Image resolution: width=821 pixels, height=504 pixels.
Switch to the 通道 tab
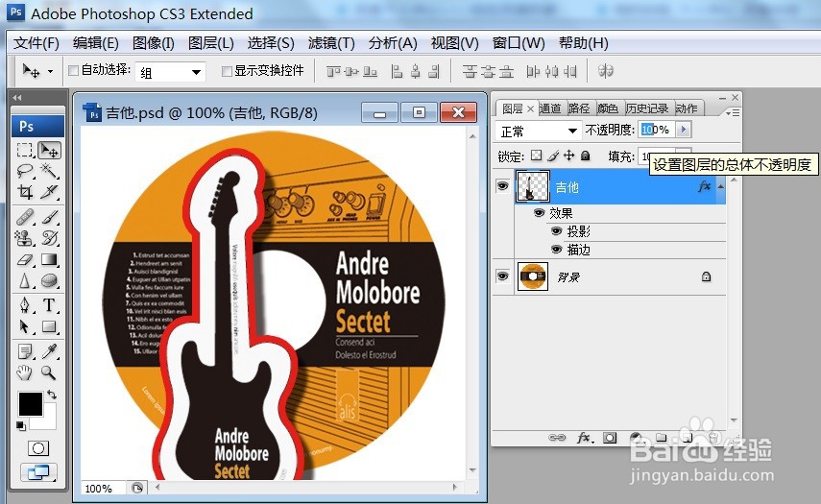pos(550,108)
